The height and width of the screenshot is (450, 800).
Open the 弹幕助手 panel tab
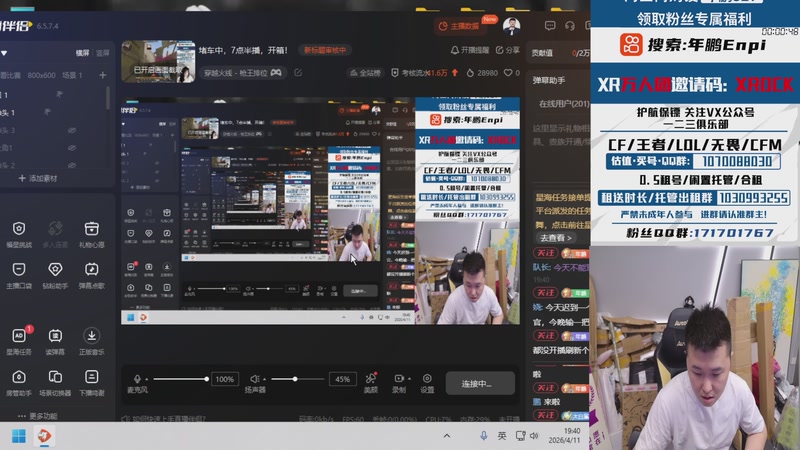[x=548, y=80]
